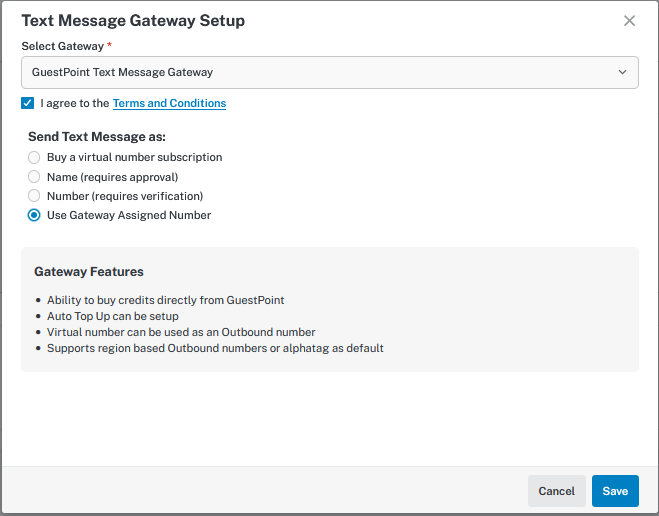
Task: Uncheck the agree to terms checkbox
Action: pyautogui.click(x=27, y=103)
